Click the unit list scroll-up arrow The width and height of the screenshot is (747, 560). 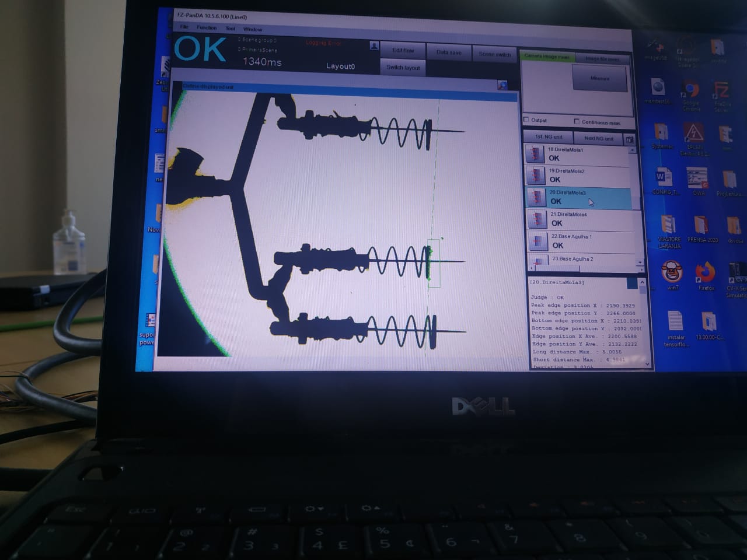click(633, 150)
